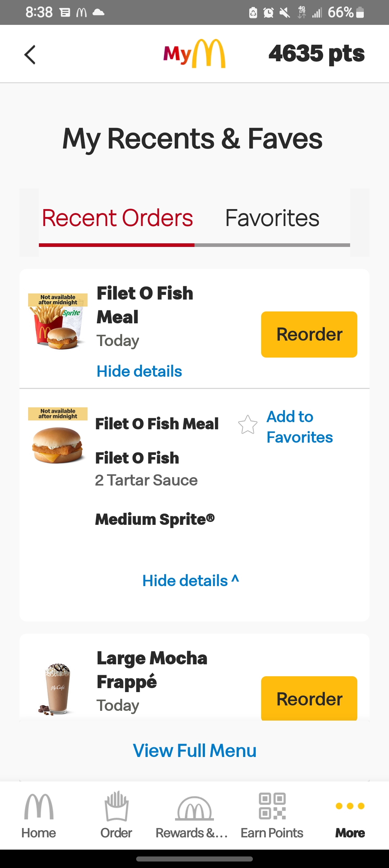Select the Recent Orders tab

[117, 218]
